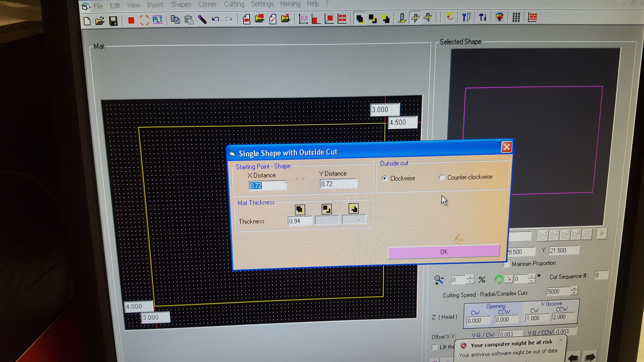The image size is (644, 362).
Task: Click the four red squares grid layout icon
Action: [342, 19]
